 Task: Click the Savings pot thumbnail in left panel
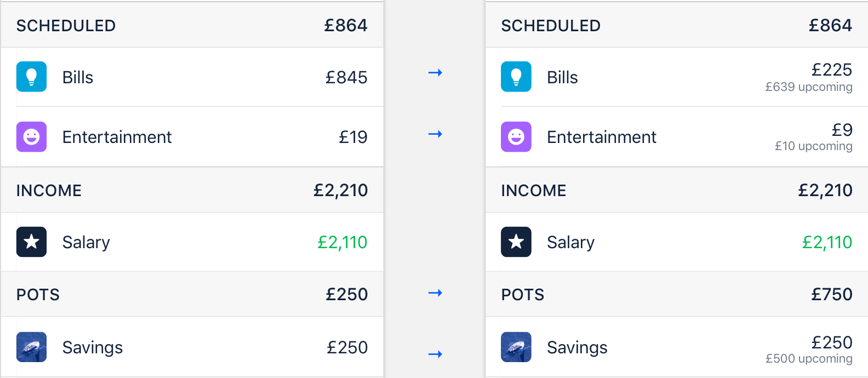pyautogui.click(x=31, y=347)
